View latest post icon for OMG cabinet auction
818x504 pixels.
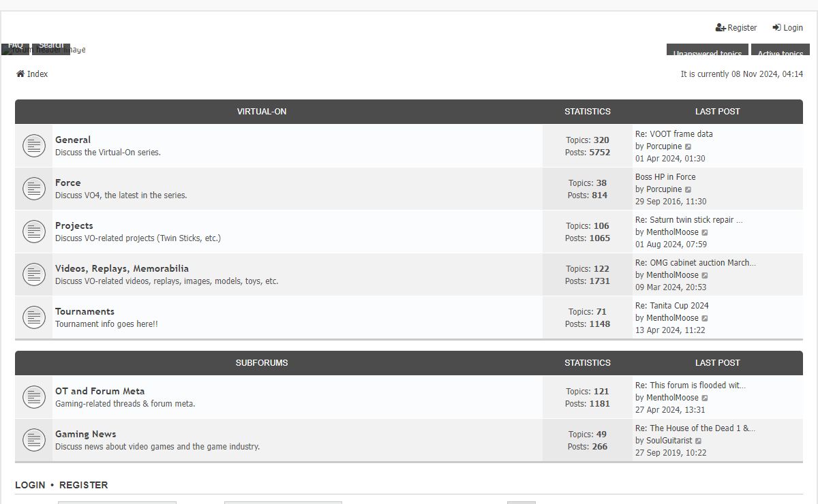(x=705, y=275)
